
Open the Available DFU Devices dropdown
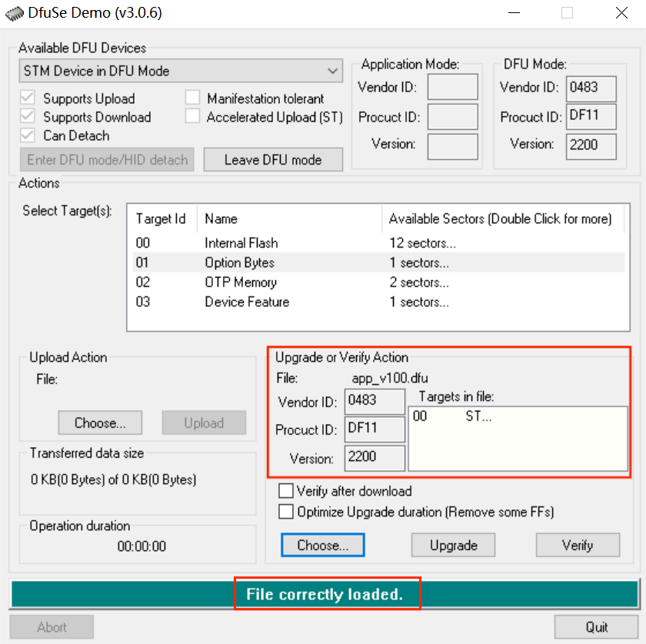180,71
